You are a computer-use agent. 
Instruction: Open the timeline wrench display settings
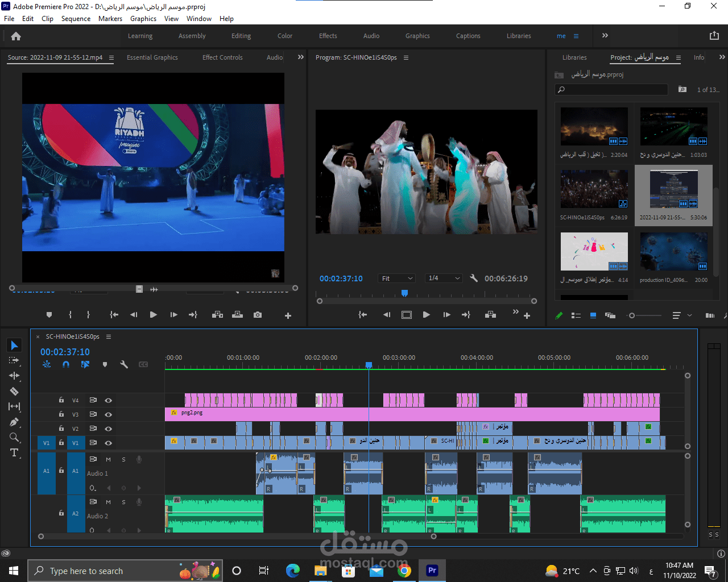click(124, 364)
